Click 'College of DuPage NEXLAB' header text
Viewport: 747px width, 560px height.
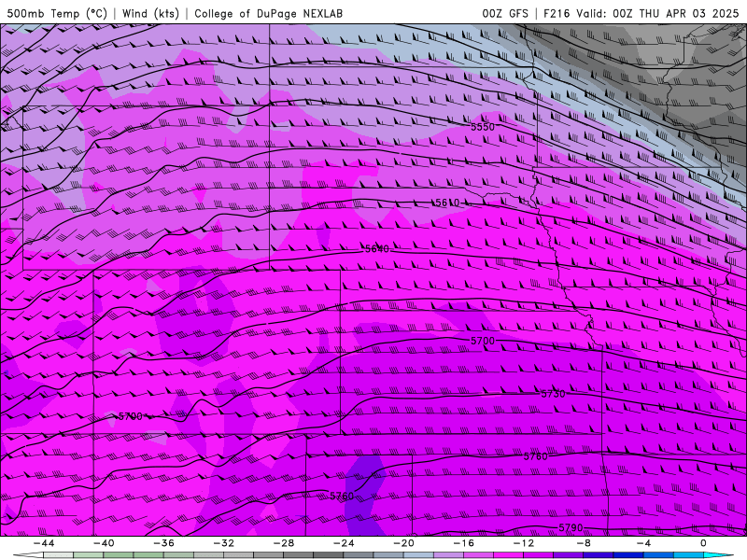268,13
